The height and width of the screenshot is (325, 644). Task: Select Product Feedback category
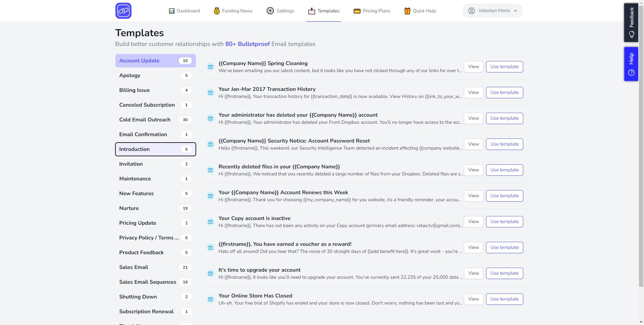point(155,253)
